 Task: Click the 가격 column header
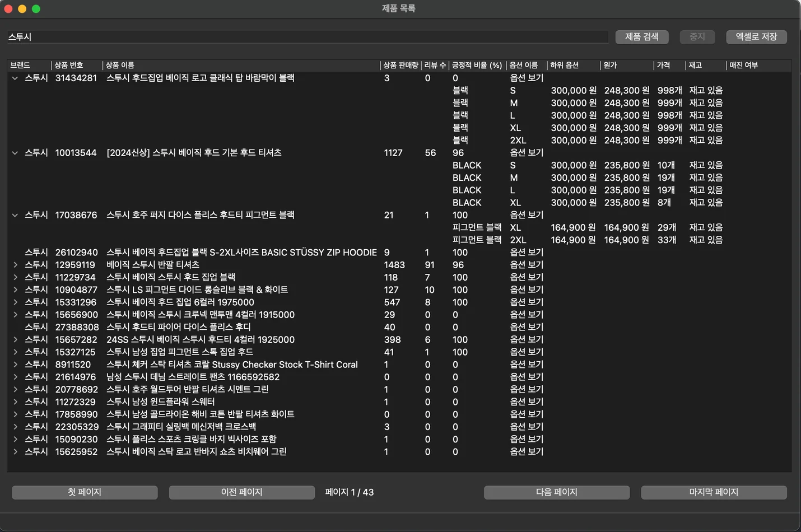pyautogui.click(x=669, y=66)
